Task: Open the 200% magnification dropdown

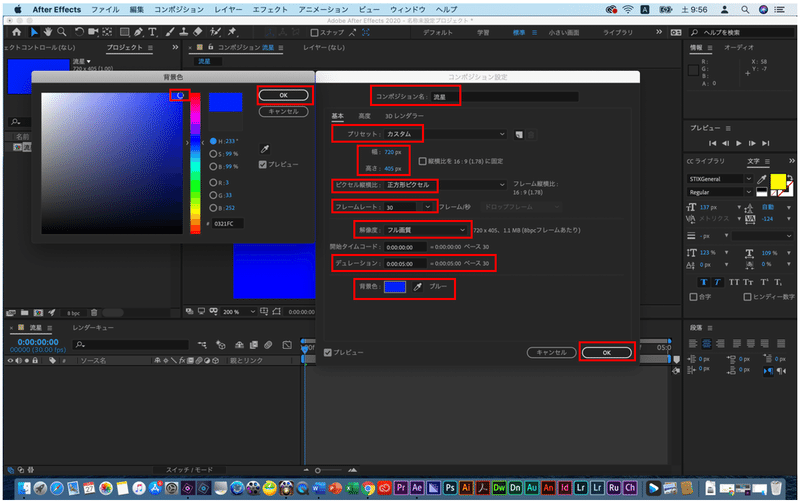Action: click(x=239, y=312)
